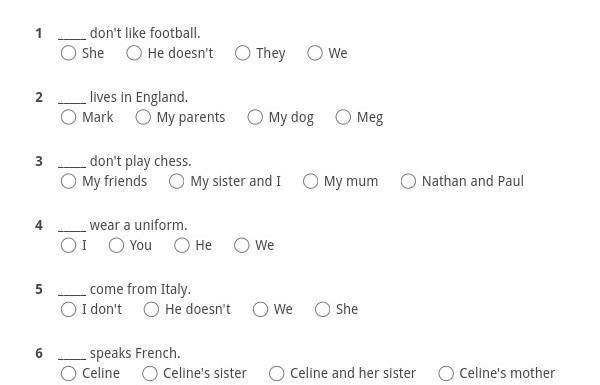Select 'Celine's sister' radio button
Viewport: 600px width, 385px height.
click(150, 373)
